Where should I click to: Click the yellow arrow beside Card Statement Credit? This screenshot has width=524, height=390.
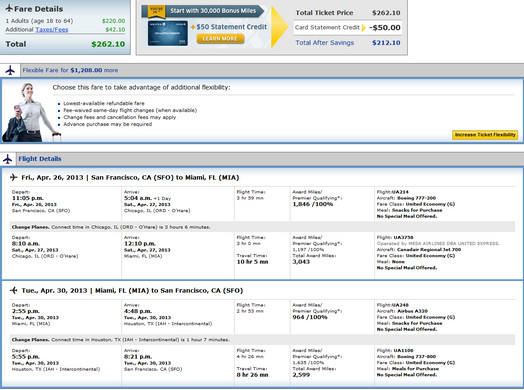coord(364,28)
